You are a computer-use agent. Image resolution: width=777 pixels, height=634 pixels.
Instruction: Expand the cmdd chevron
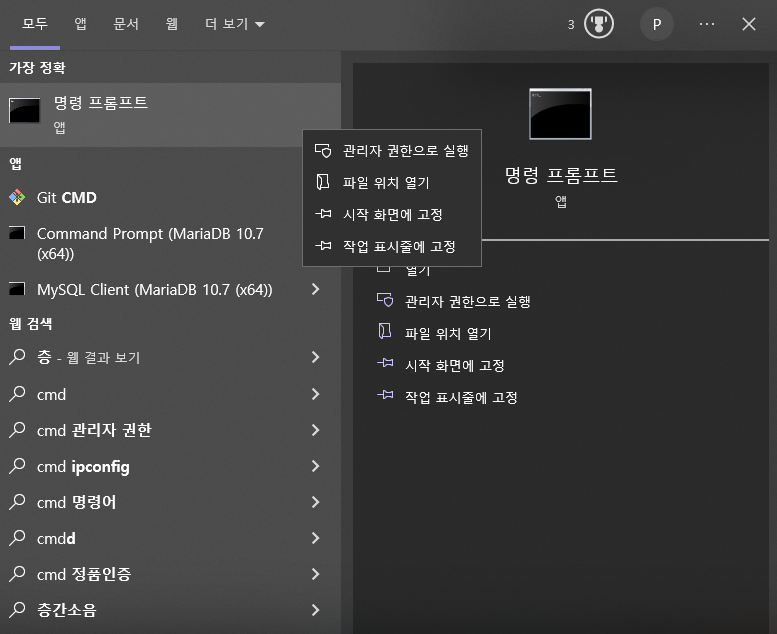click(x=316, y=538)
